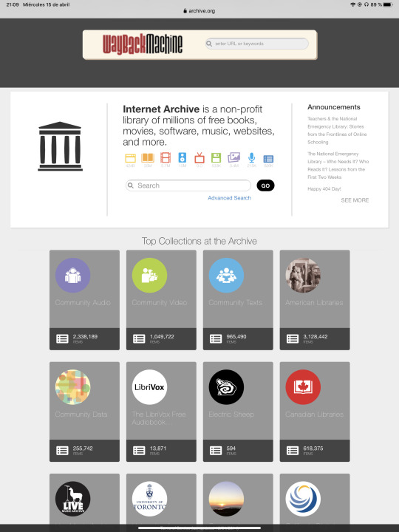Open the University of Toronto crest icon
This screenshot has width=399, height=532.
pos(149,499)
